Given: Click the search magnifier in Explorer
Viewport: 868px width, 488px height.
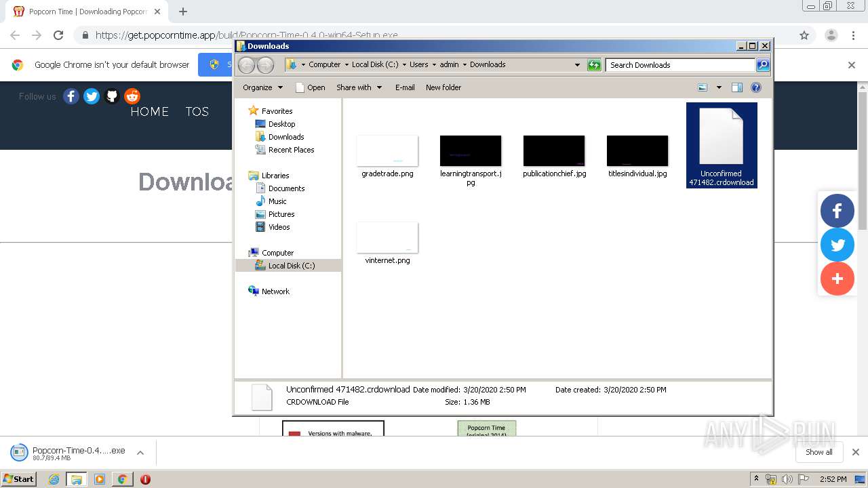Looking at the screenshot, I should pos(763,65).
